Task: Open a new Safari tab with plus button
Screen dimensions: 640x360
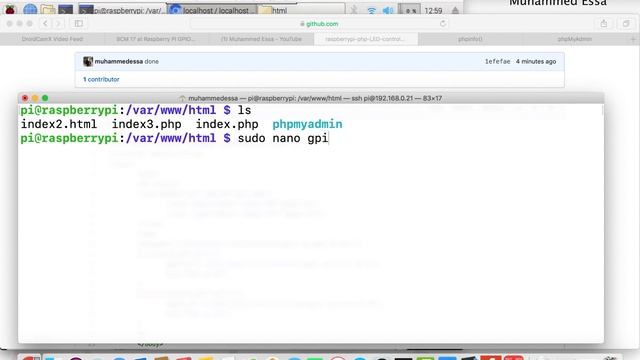Action: [633, 39]
